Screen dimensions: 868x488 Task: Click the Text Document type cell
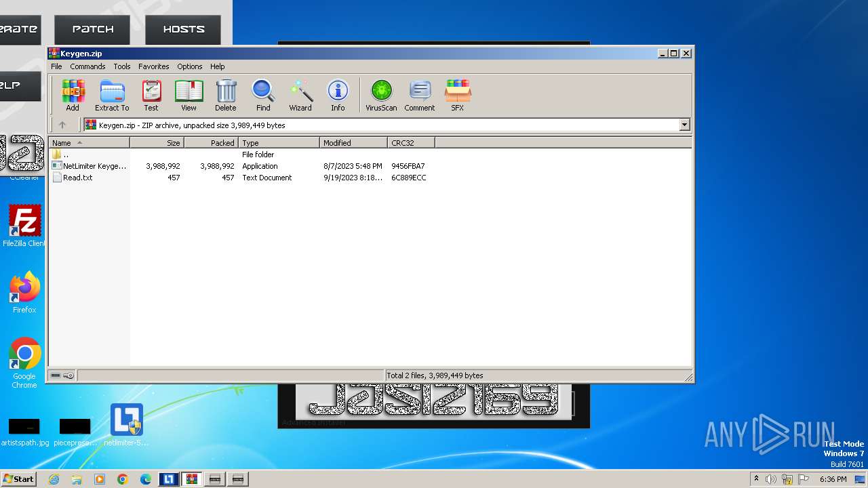point(267,178)
